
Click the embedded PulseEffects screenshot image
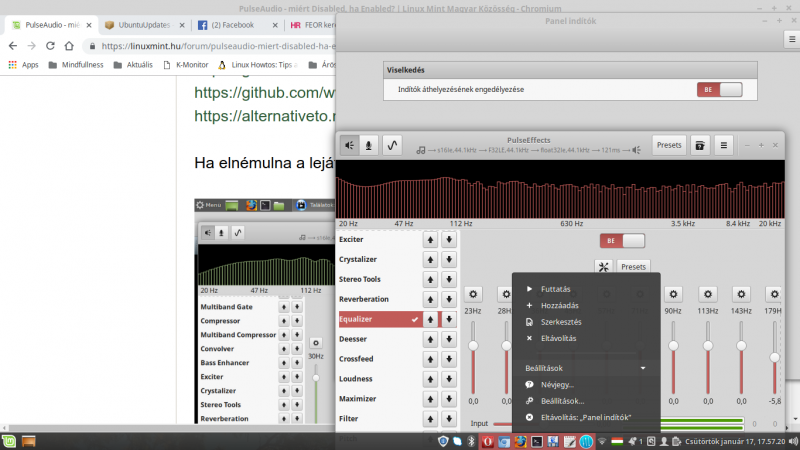(x=265, y=311)
